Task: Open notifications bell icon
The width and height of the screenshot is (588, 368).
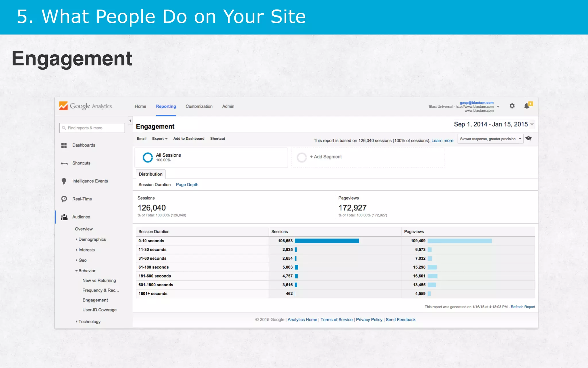Action: point(527,106)
